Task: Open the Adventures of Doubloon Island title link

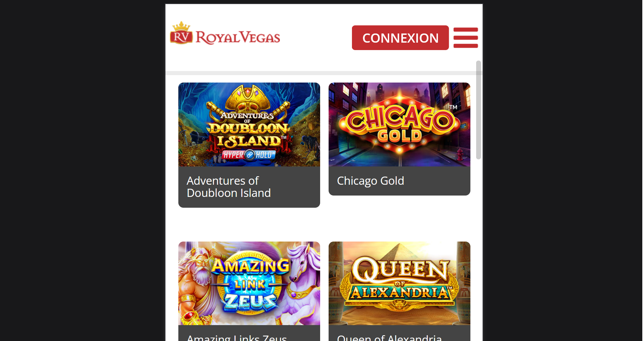Action: coord(229,187)
